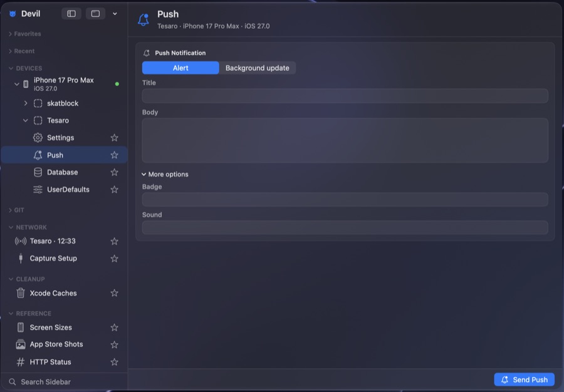The image size is (564, 392).
Task: Collapse the Cleanup section
Action: pos(11,279)
